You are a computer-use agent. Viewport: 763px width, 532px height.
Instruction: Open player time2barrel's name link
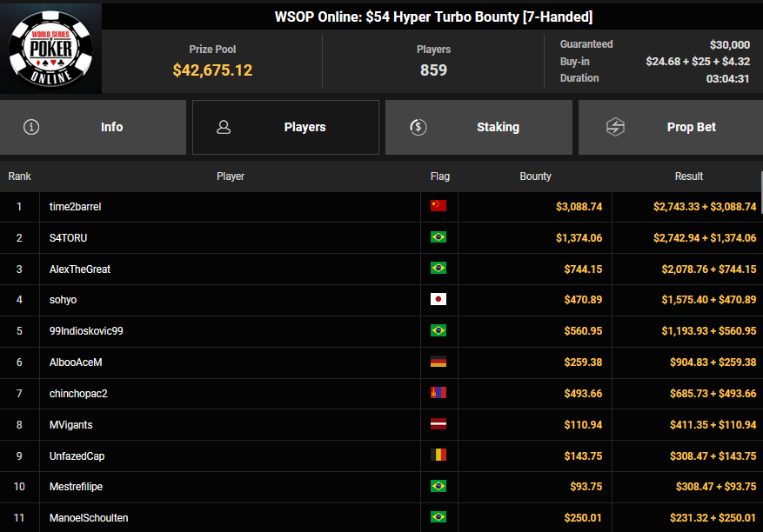point(76,207)
